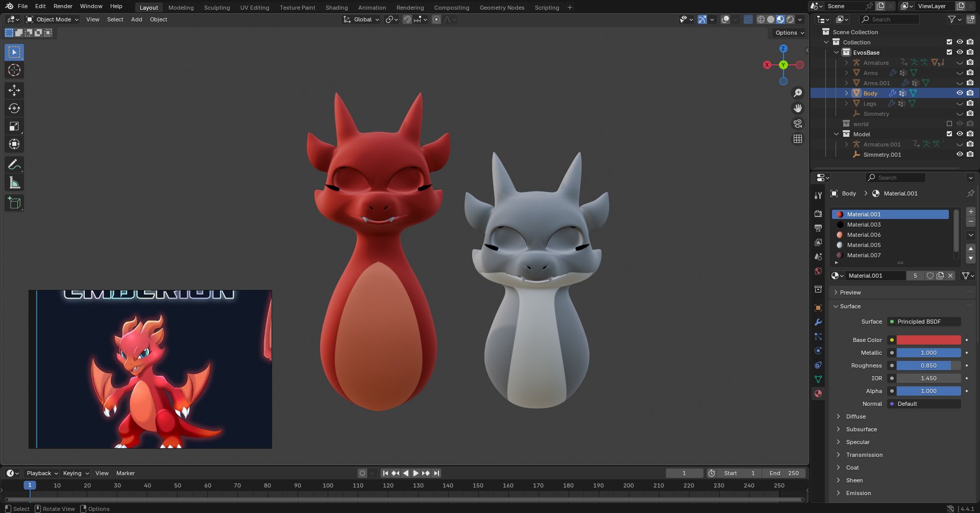This screenshot has height=513, width=980.
Task: Select the 3D Cursor tool
Action: 14,70
